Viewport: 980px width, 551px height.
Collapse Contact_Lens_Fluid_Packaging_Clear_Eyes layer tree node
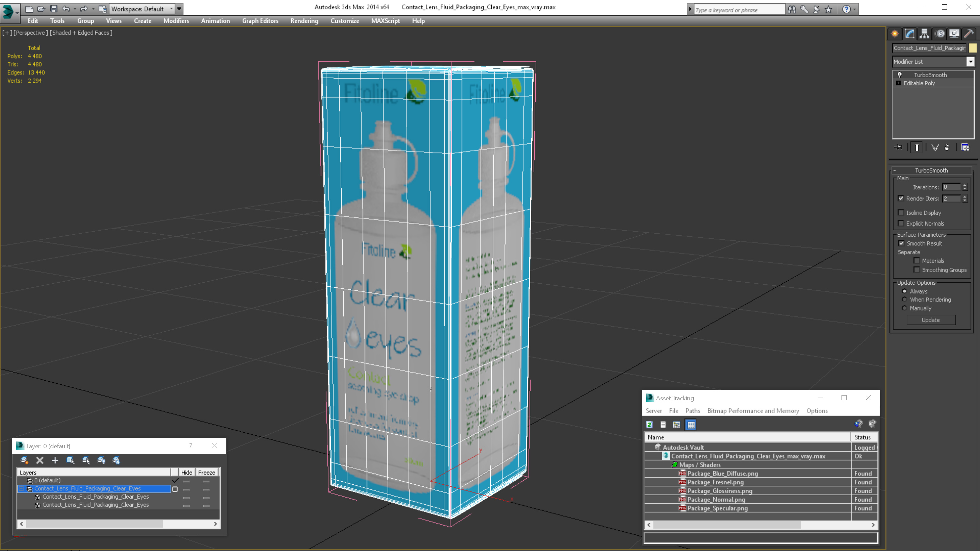[21, 489]
